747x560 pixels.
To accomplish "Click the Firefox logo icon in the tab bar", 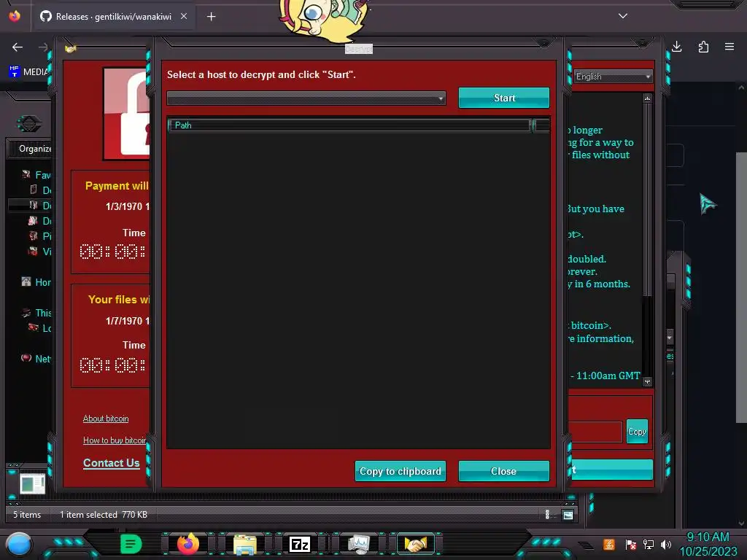I will click(x=15, y=16).
